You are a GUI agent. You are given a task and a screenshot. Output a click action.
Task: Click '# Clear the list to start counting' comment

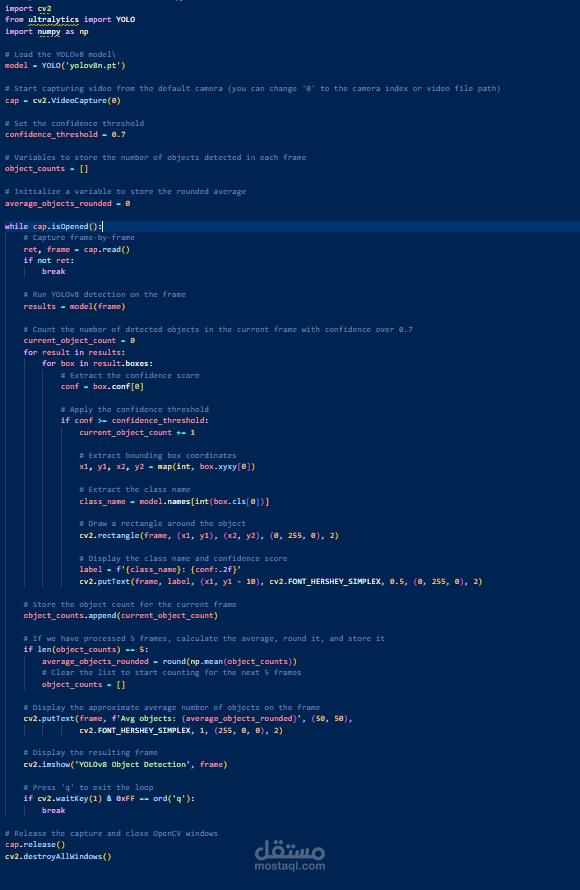click(x=171, y=673)
